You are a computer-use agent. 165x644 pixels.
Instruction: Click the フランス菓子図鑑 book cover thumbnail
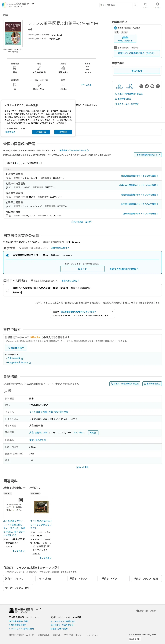13,34
